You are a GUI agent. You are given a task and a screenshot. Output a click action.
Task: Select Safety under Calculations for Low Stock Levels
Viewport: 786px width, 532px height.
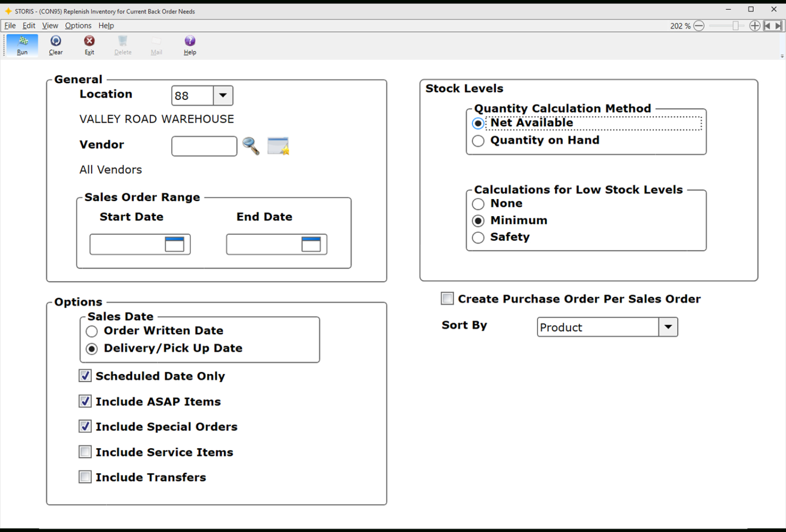click(x=478, y=237)
